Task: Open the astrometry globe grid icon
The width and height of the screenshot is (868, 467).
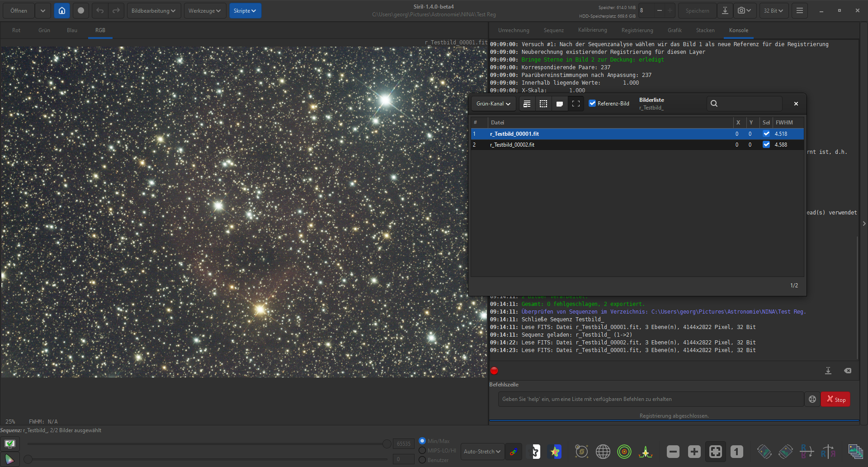Action: (x=603, y=451)
